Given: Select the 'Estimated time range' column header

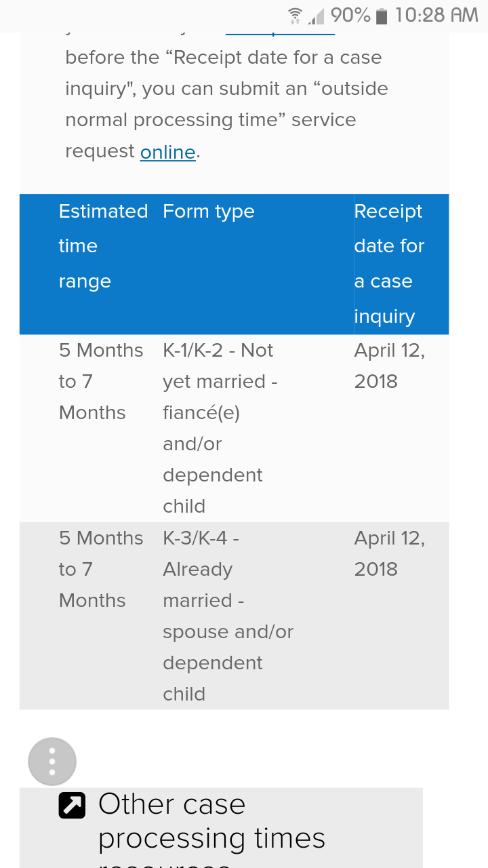Looking at the screenshot, I should [103, 246].
